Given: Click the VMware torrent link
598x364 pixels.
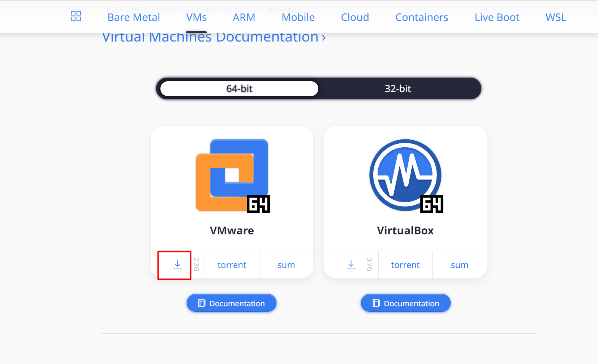Looking at the screenshot, I should [x=232, y=265].
